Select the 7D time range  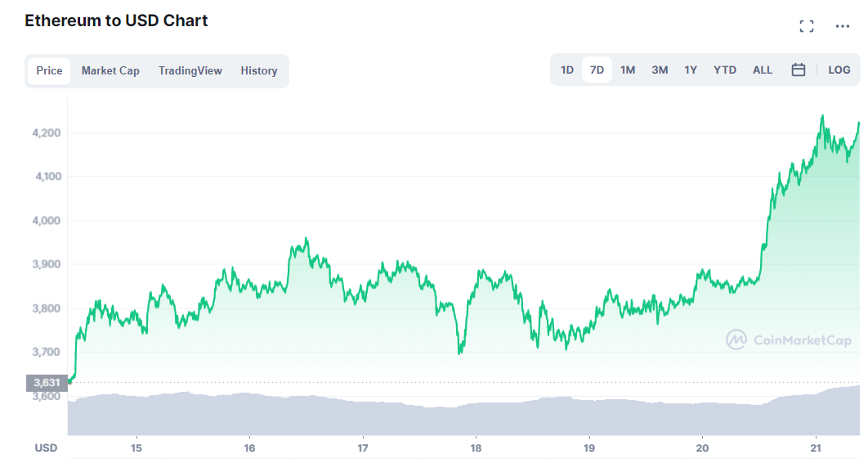(x=597, y=70)
